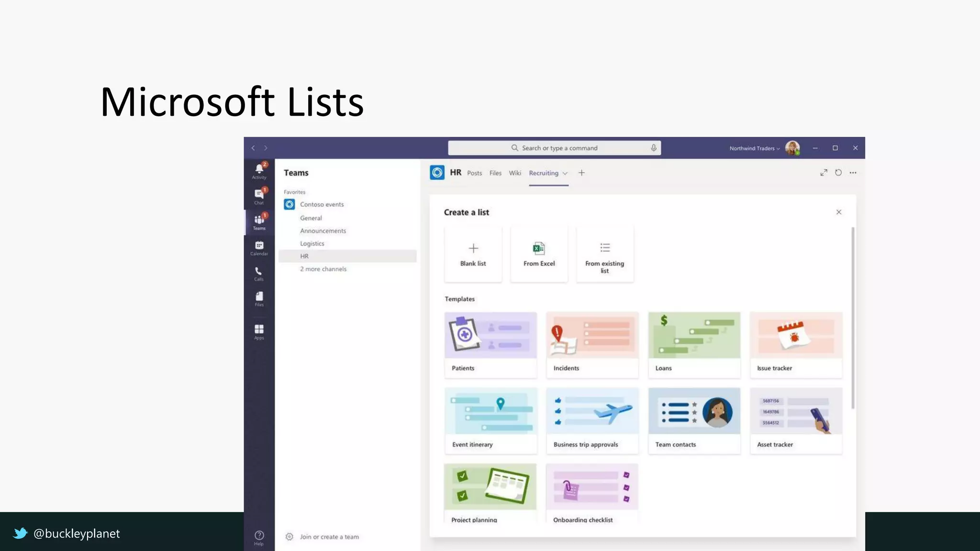Click the forward navigation arrow
Screen dimensions: 980x551
coord(266,148)
